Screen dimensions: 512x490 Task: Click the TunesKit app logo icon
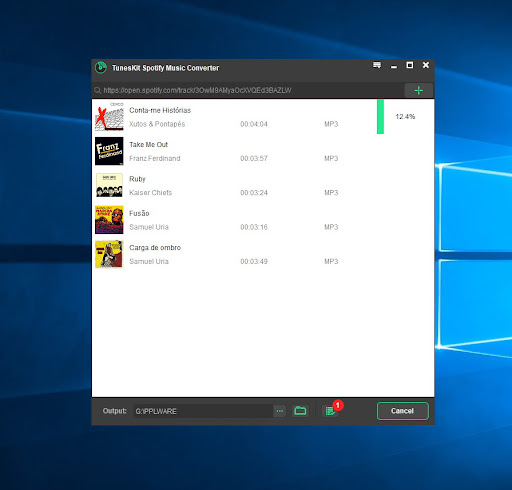pos(100,68)
